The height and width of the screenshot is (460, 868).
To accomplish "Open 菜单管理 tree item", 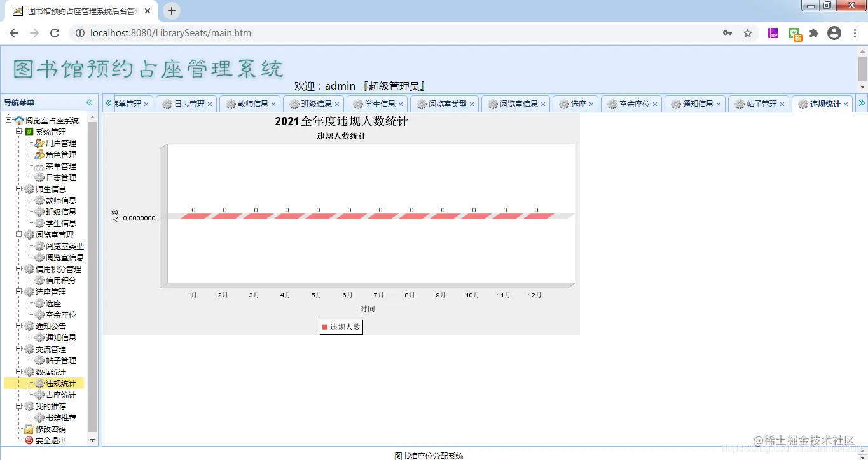I will click(60, 166).
